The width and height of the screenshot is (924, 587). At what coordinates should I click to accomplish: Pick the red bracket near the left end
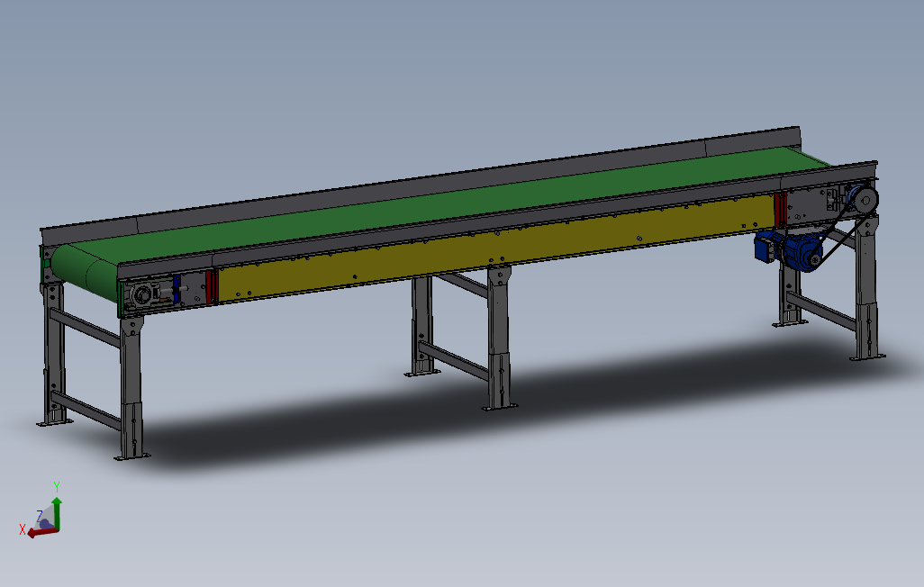(213, 285)
